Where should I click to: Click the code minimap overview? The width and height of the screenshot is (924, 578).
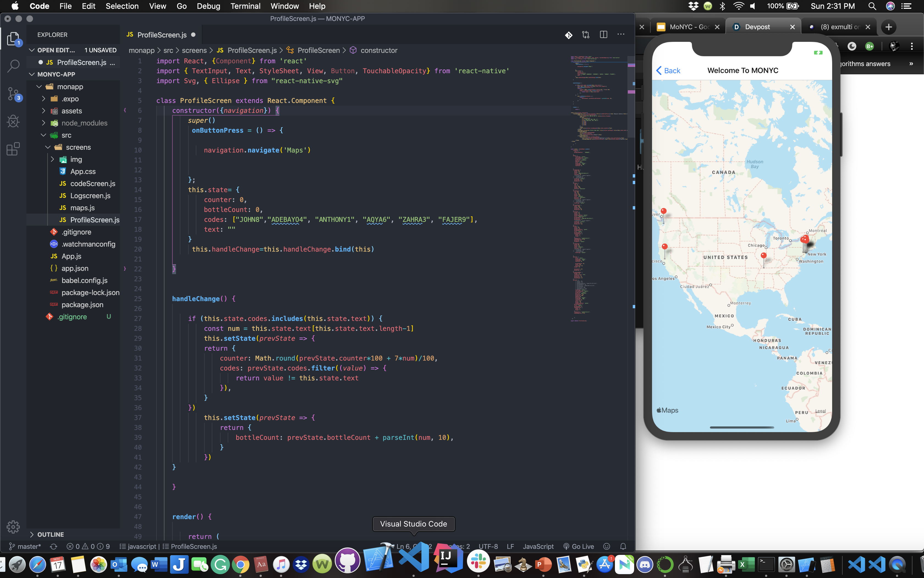click(x=599, y=189)
